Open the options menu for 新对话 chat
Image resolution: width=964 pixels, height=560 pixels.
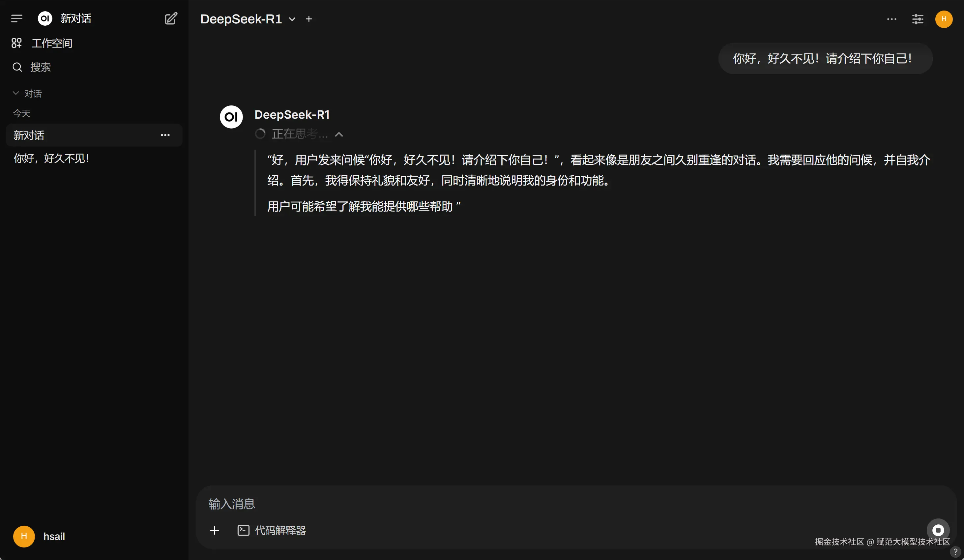pos(165,135)
